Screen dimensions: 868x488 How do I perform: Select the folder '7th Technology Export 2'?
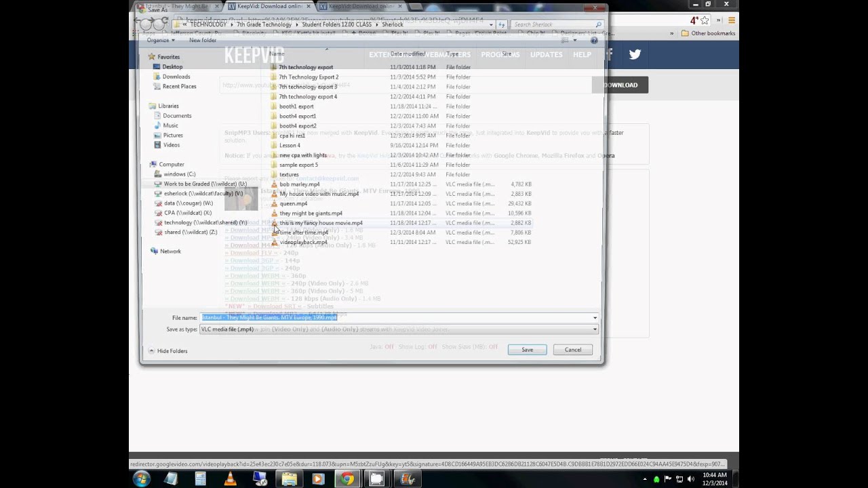click(x=309, y=77)
